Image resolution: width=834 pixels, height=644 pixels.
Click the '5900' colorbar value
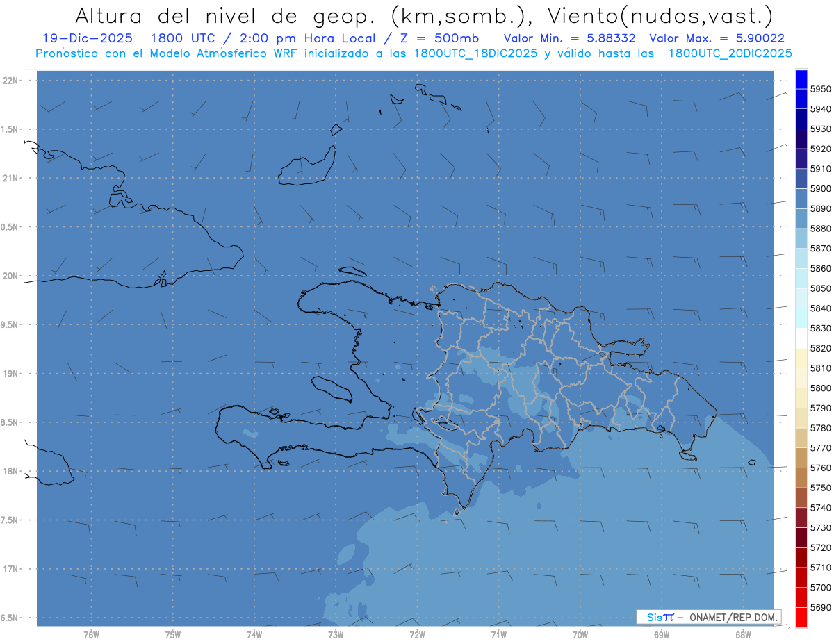click(821, 189)
